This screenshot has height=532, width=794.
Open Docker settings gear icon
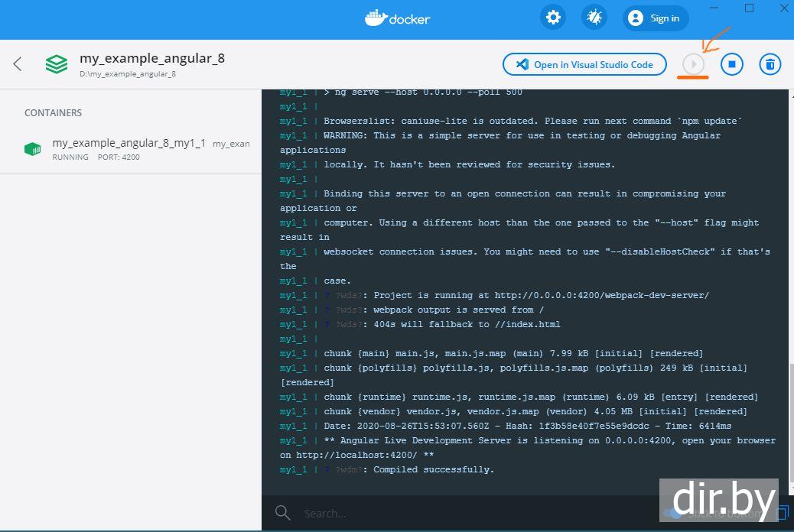coord(553,18)
